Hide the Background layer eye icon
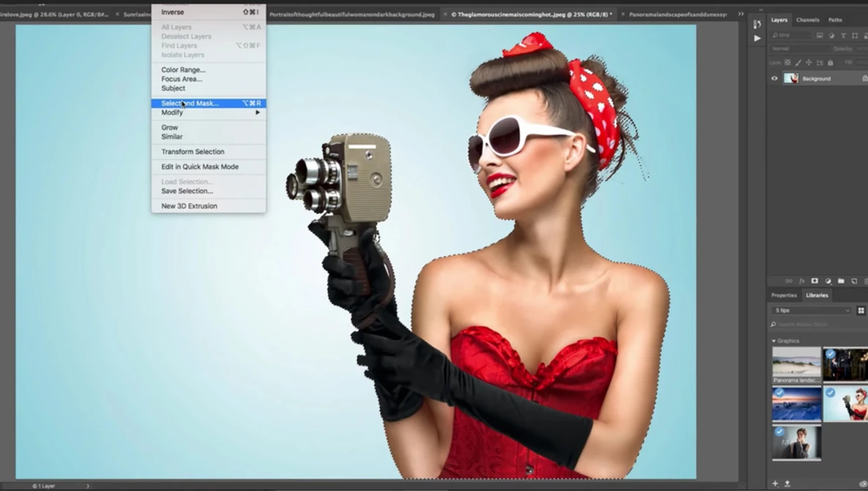 tap(774, 78)
